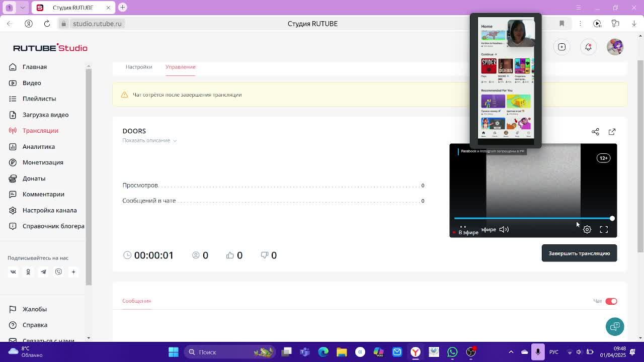The width and height of the screenshot is (644, 362).
Task: Open the Dzen social link
Action: 73,272
